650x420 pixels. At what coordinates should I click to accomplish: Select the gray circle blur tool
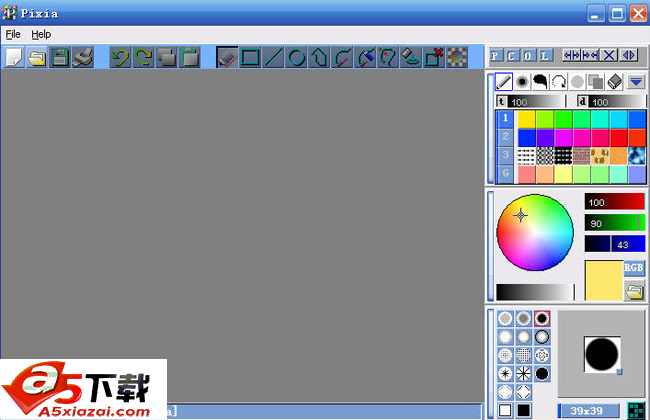click(577, 82)
